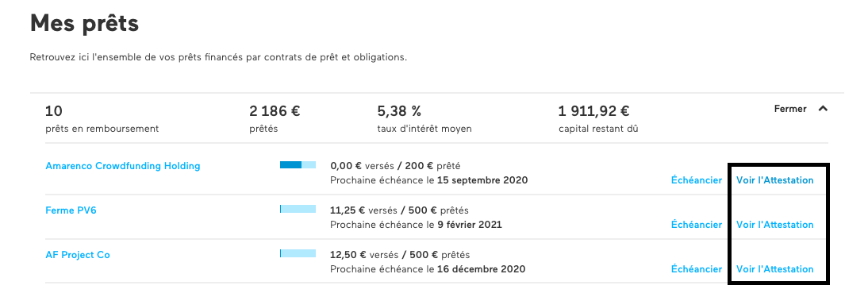Image resolution: width=868 pixels, height=297 pixels.
Task: Click the chevron-up arrow beside Fermer
Action: (x=823, y=109)
